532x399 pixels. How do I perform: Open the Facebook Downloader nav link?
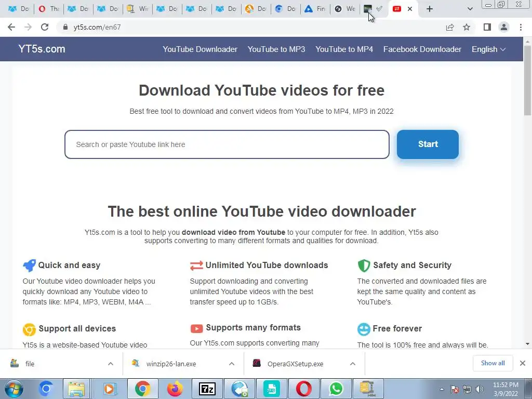tap(422, 49)
